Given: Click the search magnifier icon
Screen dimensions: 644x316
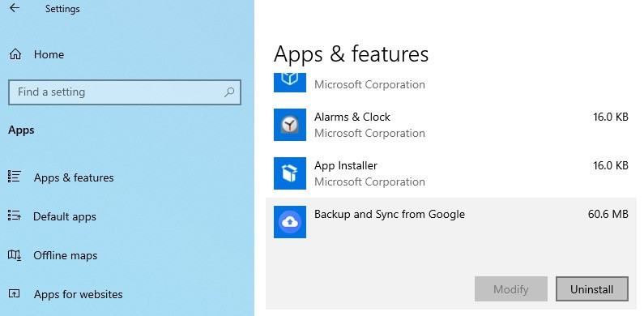Looking at the screenshot, I should click(229, 92).
